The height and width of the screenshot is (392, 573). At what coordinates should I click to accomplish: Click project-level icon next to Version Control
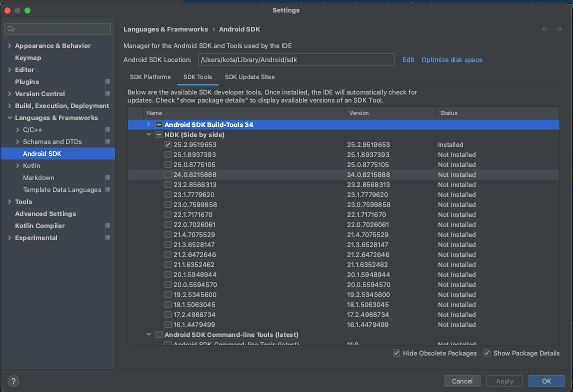point(108,93)
